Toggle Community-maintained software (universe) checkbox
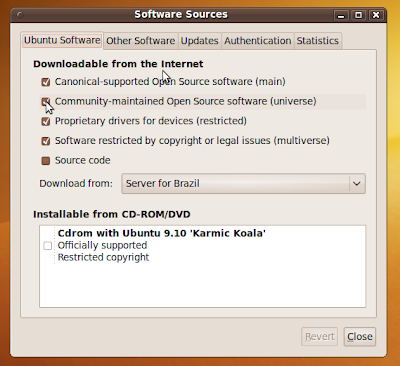 46,101
